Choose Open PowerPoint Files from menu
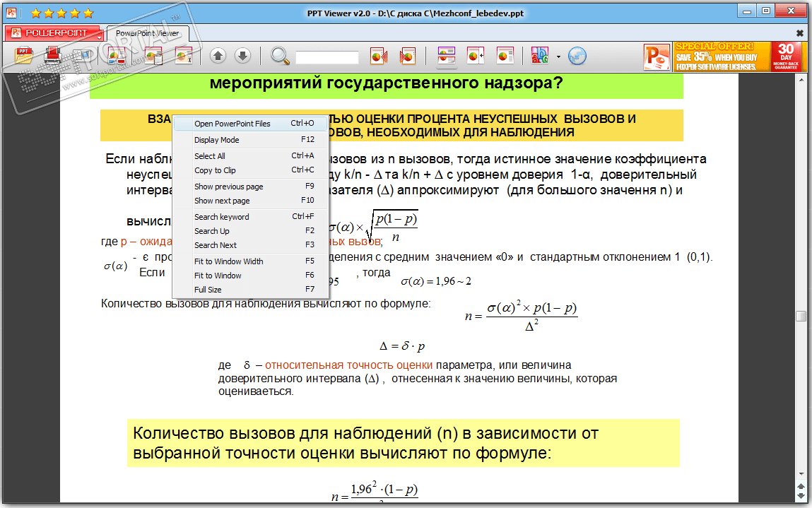Screen dimensions: 812x508 coord(251,123)
